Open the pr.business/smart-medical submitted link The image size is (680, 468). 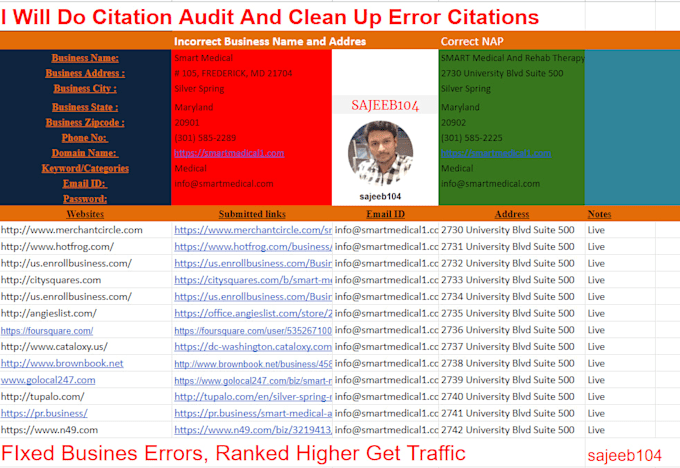(253, 413)
